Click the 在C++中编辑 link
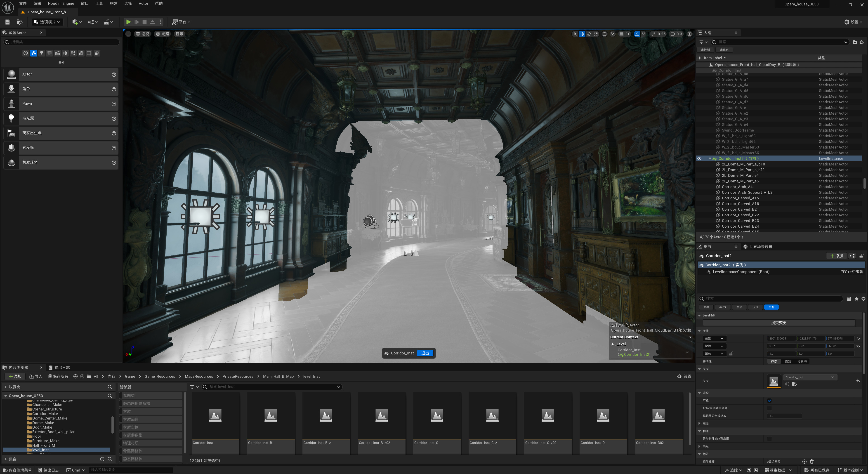Image resolution: width=868 pixels, height=474 pixels. [x=852, y=272]
